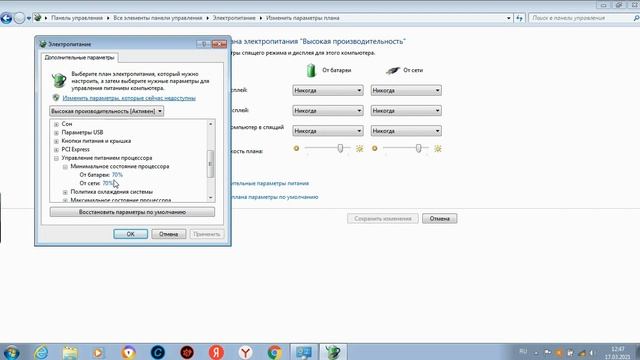This screenshot has height=360, width=640.
Task: Click plugged-in brightness slider thumb
Action: [418, 148]
